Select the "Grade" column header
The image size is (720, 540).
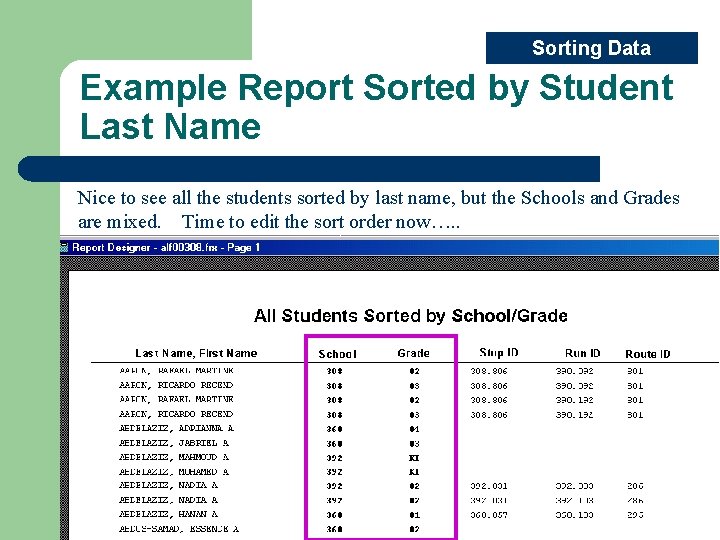[413, 353]
